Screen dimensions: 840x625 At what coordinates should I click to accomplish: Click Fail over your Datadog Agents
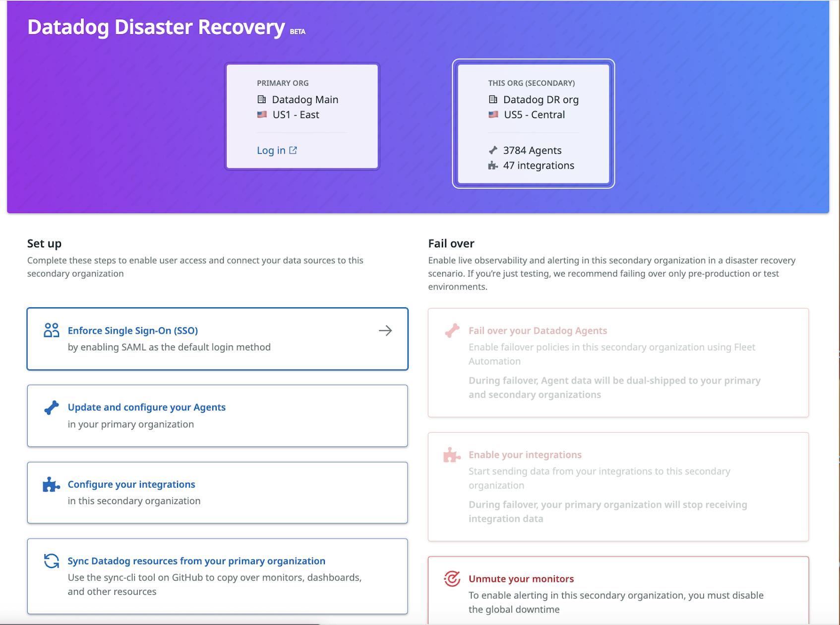[538, 331]
